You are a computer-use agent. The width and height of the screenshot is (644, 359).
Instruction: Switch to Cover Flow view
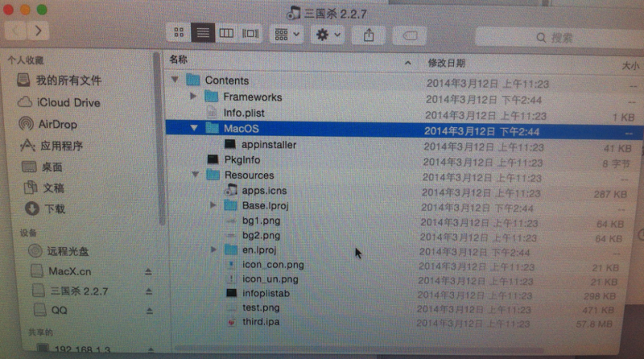click(250, 34)
